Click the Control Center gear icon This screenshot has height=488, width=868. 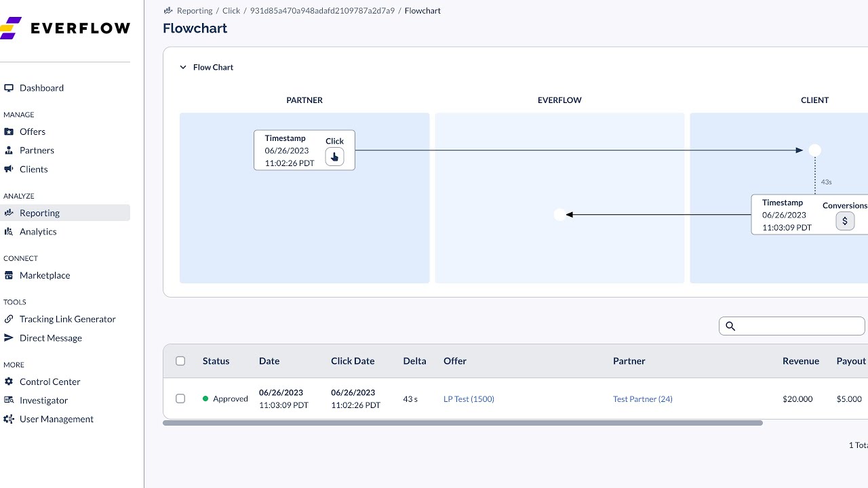coord(9,382)
